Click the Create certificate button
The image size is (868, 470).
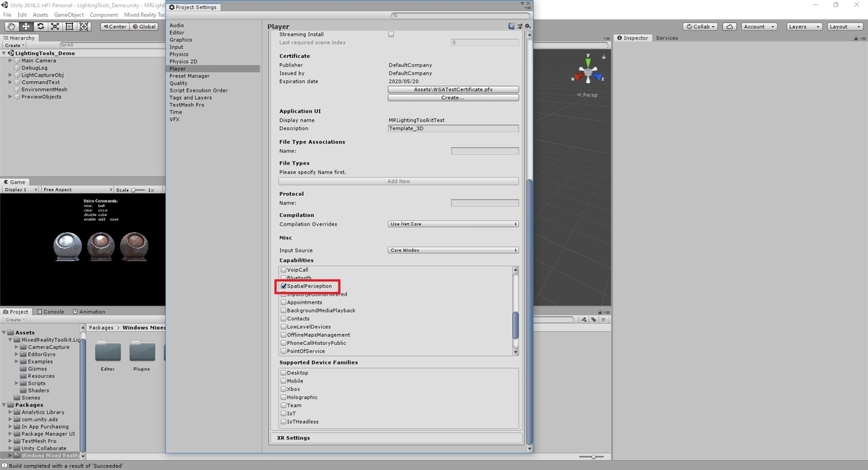click(454, 98)
